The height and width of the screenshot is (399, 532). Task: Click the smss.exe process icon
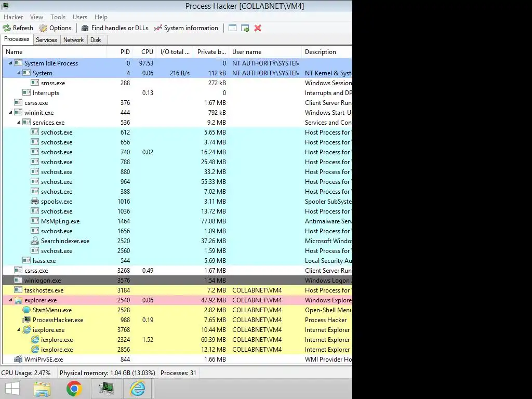pyautogui.click(x=35, y=83)
